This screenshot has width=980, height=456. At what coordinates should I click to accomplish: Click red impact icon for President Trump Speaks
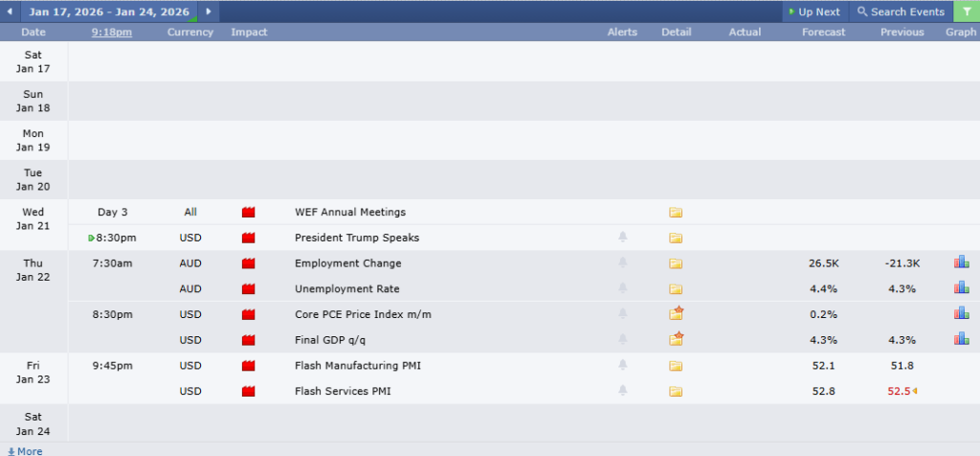249,238
